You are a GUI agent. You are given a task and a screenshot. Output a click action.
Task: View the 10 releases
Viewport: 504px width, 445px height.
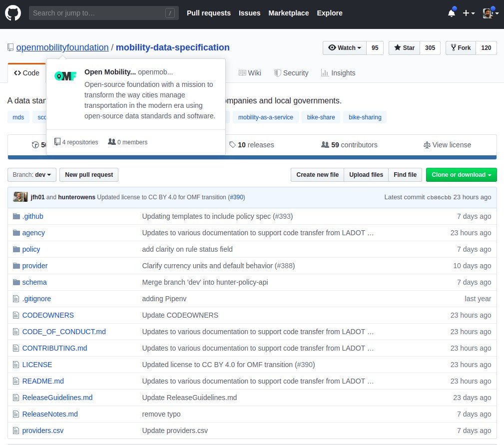coord(251,145)
